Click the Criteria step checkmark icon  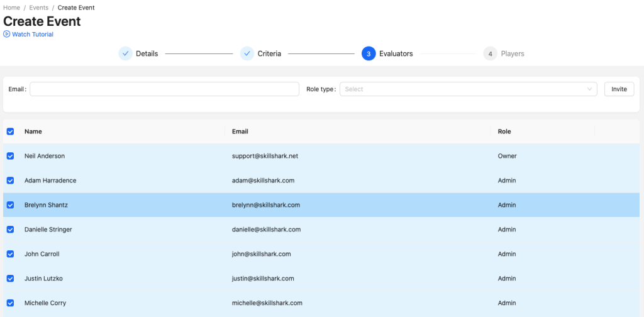click(247, 53)
